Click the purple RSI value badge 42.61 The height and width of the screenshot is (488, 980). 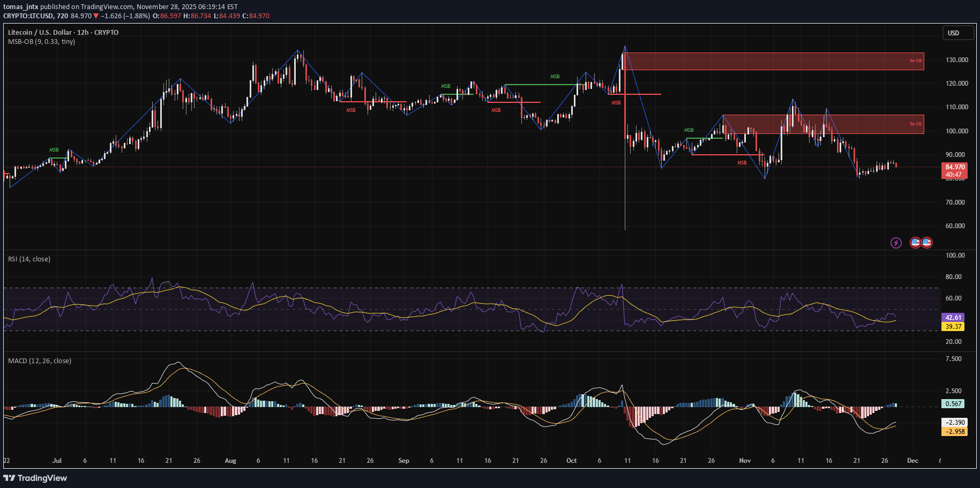click(x=953, y=317)
